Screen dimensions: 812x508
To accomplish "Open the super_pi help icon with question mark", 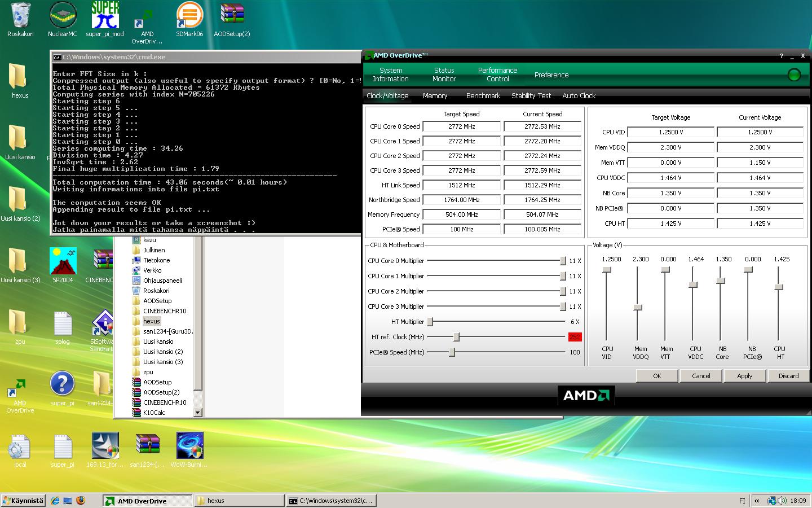I will 63,388.
